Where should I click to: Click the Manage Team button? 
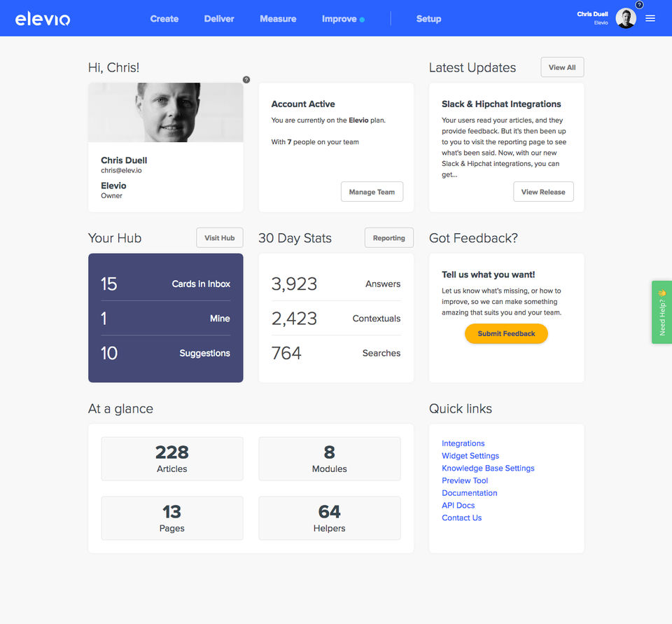(x=372, y=192)
